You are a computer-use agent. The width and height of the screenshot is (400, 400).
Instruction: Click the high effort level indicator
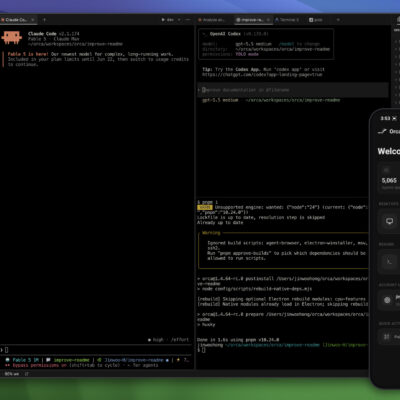pyautogui.click(x=156, y=340)
